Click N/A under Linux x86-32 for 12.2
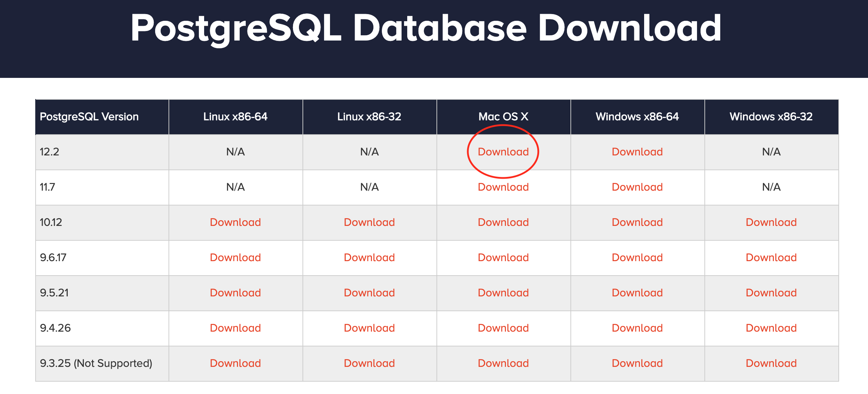Image resolution: width=868 pixels, height=394 pixels. click(369, 152)
